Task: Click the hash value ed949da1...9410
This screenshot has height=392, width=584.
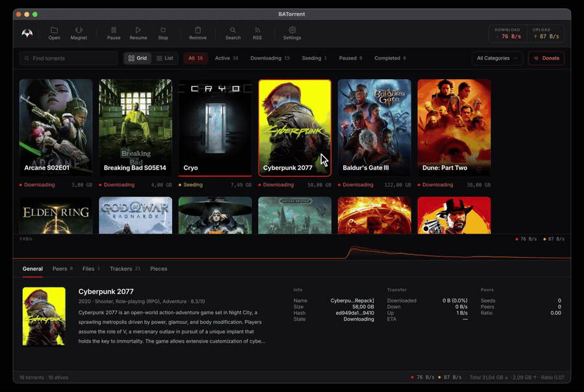Action: click(354, 313)
